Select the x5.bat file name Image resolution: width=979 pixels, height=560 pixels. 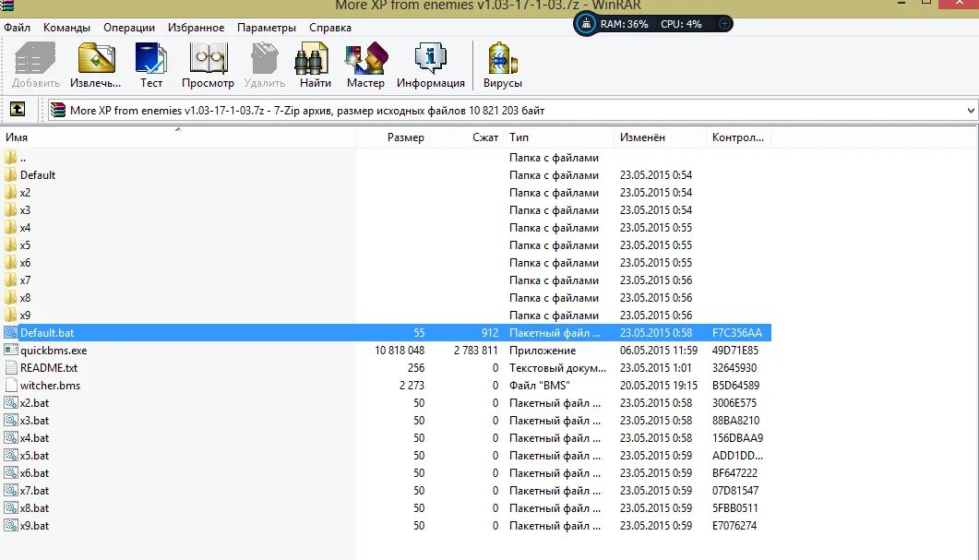(x=34, y=455)
